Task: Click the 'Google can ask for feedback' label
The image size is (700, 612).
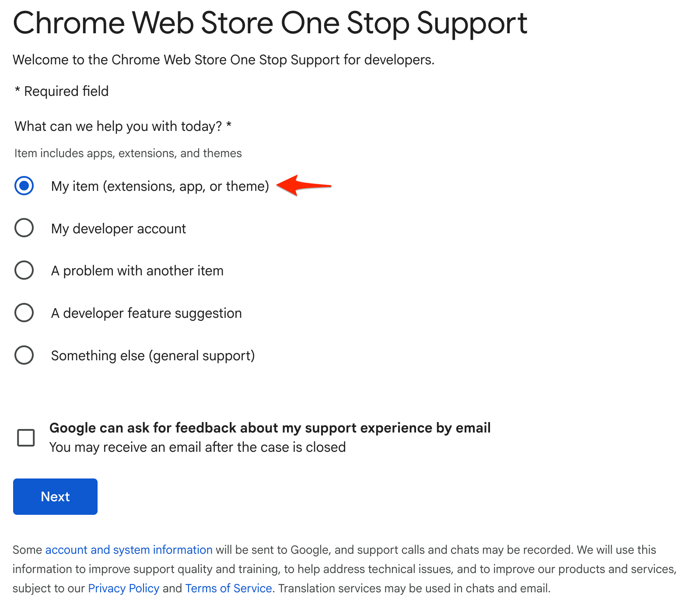Action: (270, 428)
